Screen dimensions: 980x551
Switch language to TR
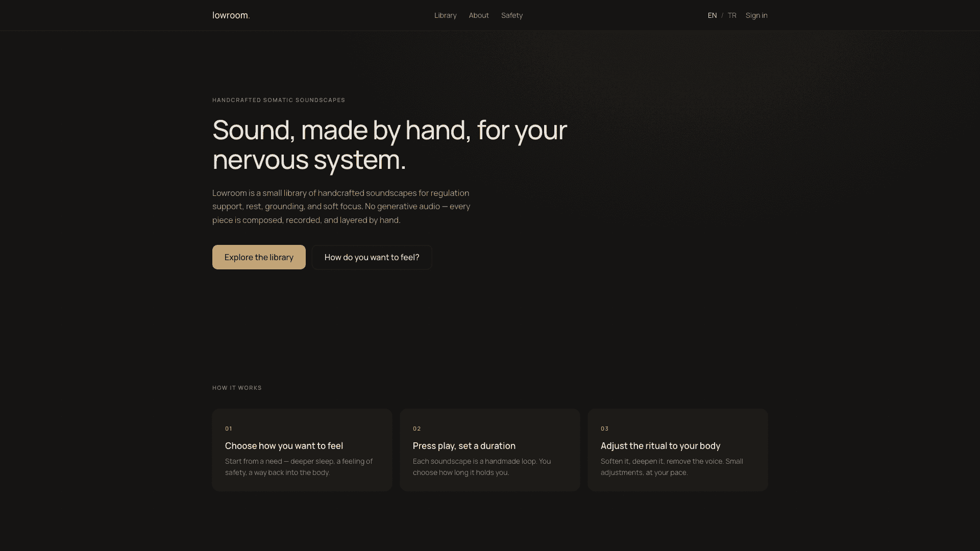[x=732, y=15]
